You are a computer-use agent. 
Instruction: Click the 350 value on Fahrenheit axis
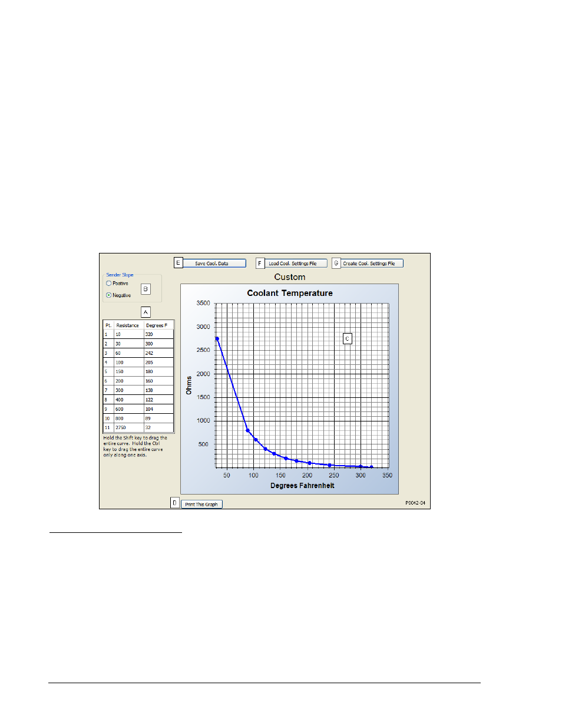click(387, 475)
